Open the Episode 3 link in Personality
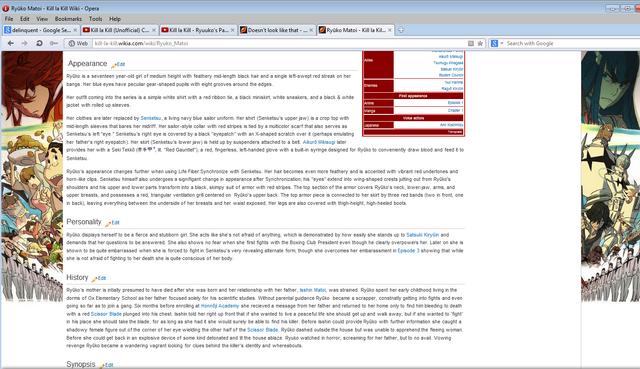640x369 pixels. coord(408,251)
